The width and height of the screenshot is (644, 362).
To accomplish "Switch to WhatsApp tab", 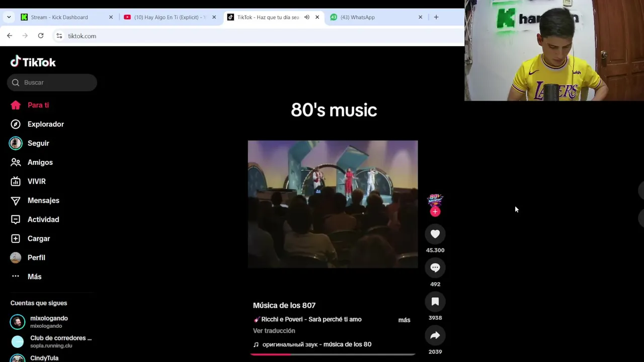I will (376, 17).
